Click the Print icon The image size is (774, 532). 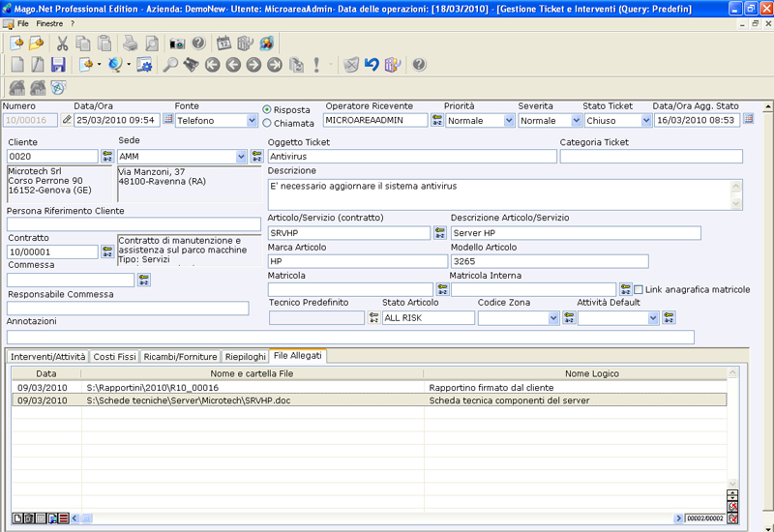[x=131, y=44]
